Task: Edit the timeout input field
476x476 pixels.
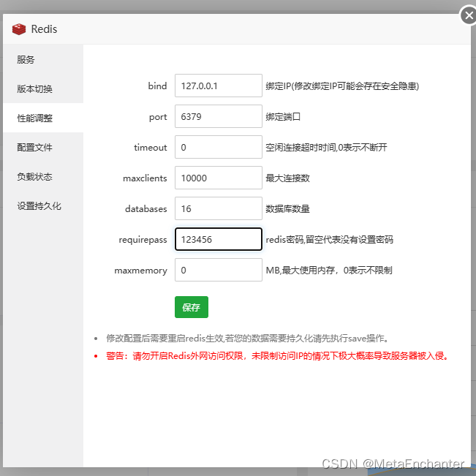Action: coord(219,147)
